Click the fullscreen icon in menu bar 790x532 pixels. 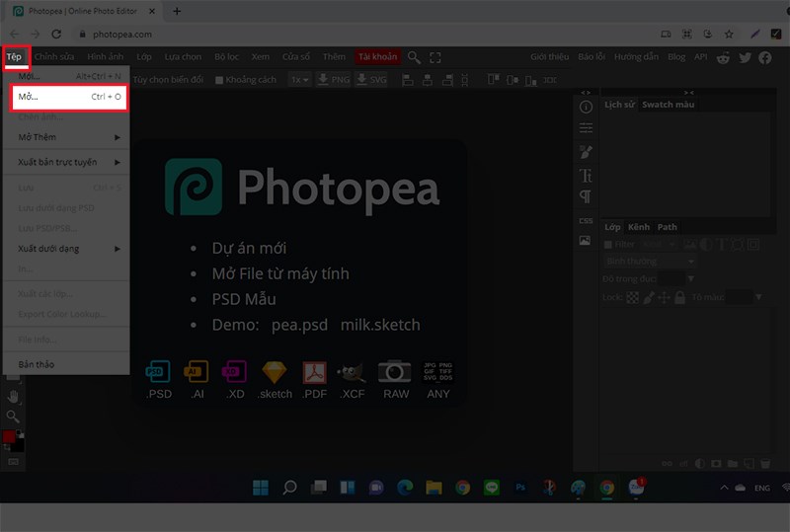(435, 57)
